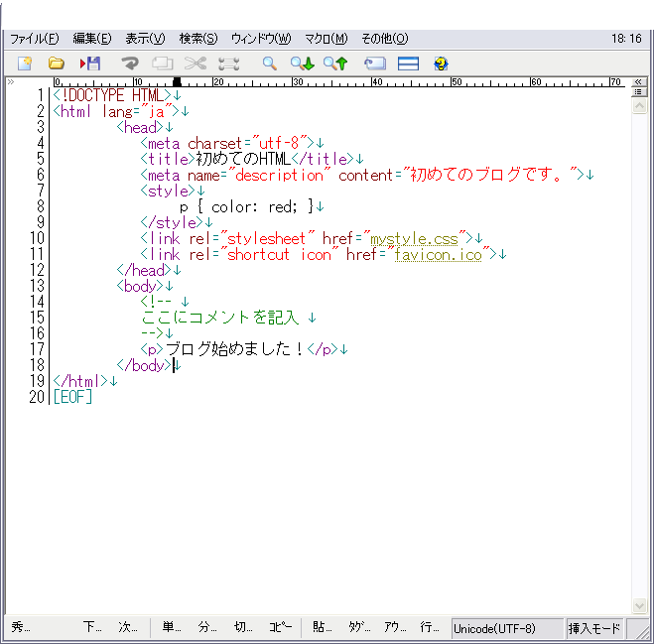
Task: Click the scrollbar up arrow
Action: tap(639, 106)
